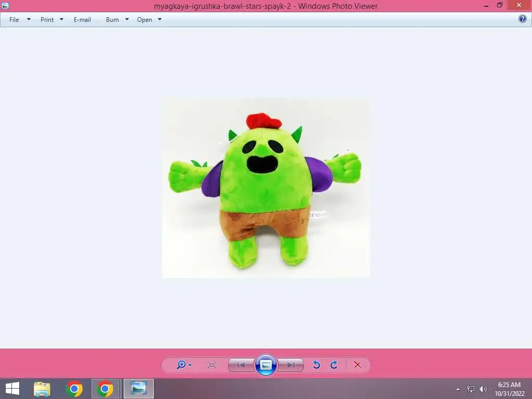Click the Photo Viewer title bar icon

tap(5, 5)
